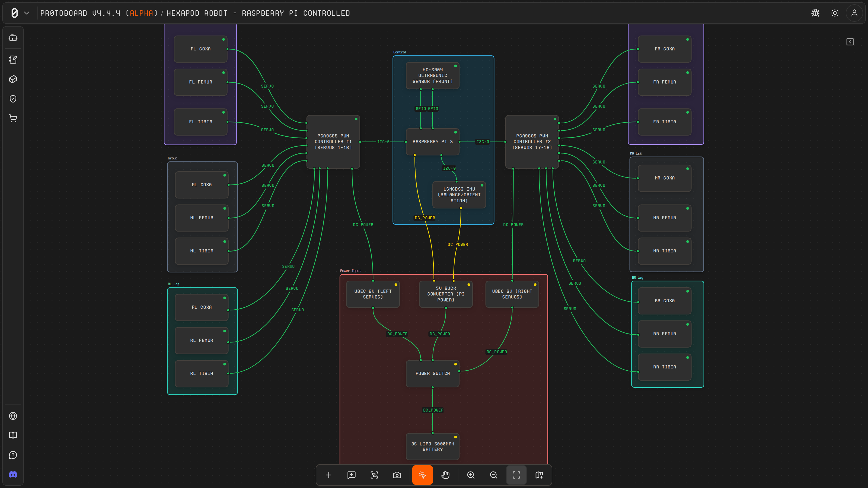This screenshot has width=868, height=488.
Task: Select the FL Coxa servo node
Action: click(x=200, y=49)
